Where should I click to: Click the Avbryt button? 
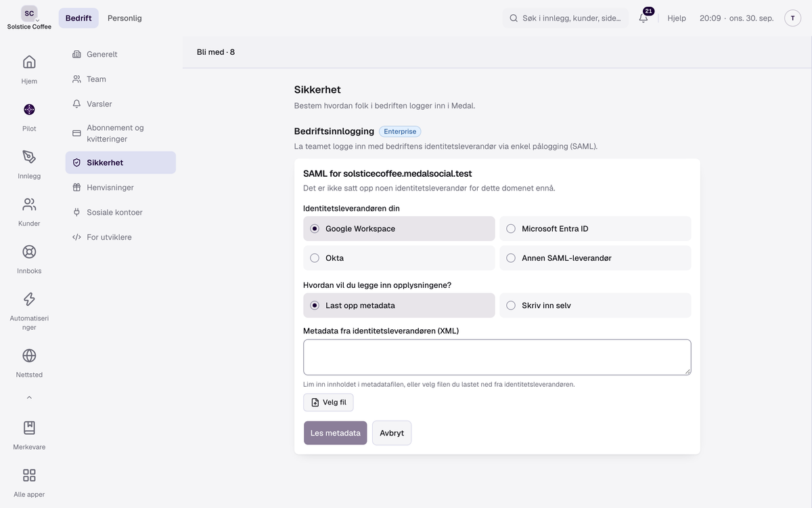point(392,433)
